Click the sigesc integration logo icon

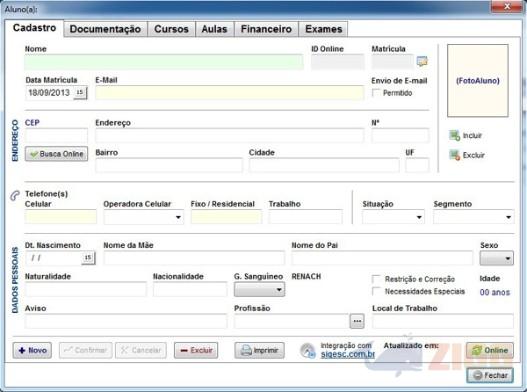click(308, 351)
